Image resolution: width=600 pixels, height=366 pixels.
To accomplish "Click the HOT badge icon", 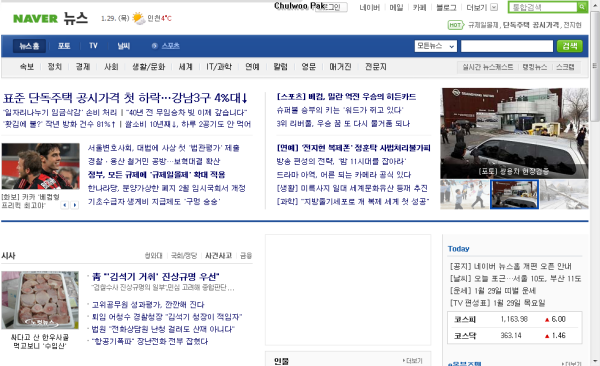I will 455,25.
